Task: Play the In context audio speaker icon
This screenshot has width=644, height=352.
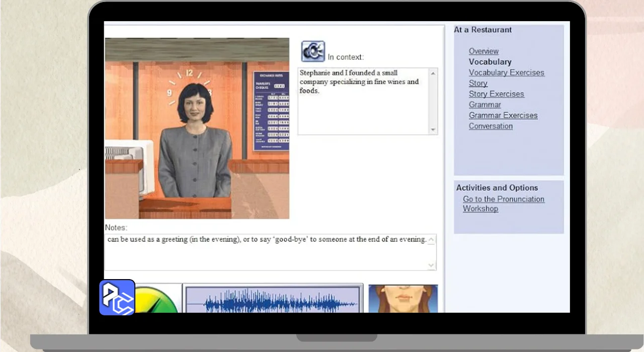Action: pyautogui.click(x=313, y=51)
